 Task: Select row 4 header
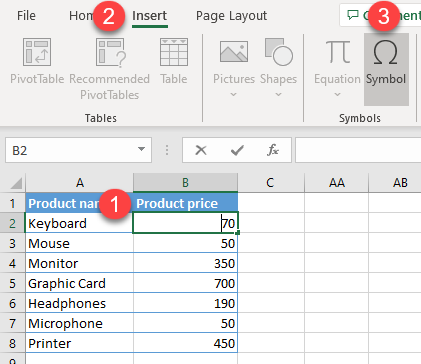pyautogui.click(x=13, y=263)
